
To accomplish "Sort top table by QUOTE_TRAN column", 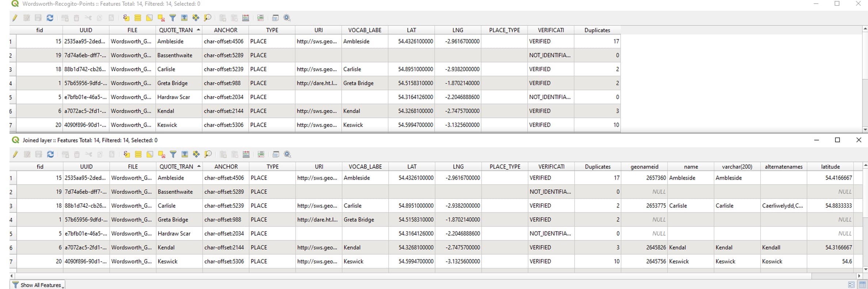I will pos(176,30).
